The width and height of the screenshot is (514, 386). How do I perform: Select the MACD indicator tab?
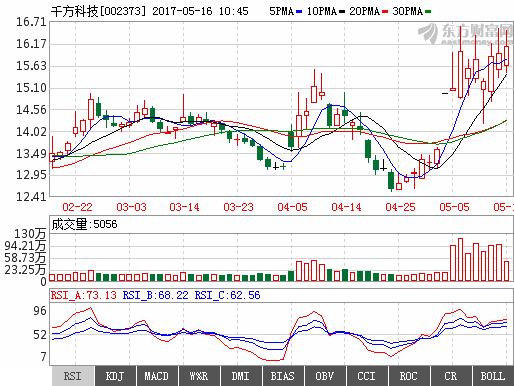(x=157, y=376)
